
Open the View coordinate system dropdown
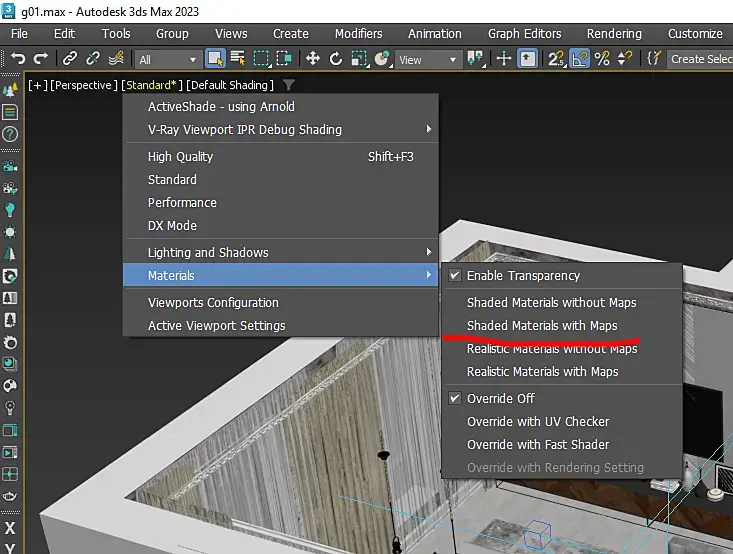427,59
